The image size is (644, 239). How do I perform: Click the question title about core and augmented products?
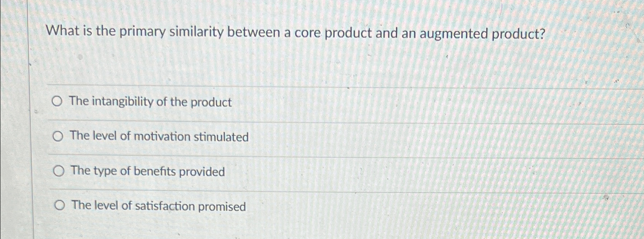point(295,33)
